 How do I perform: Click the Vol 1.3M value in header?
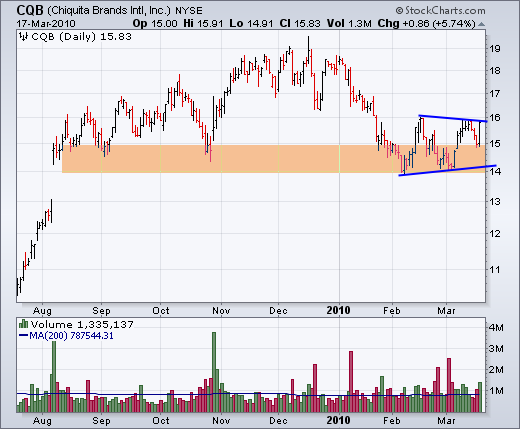(349, 24)
